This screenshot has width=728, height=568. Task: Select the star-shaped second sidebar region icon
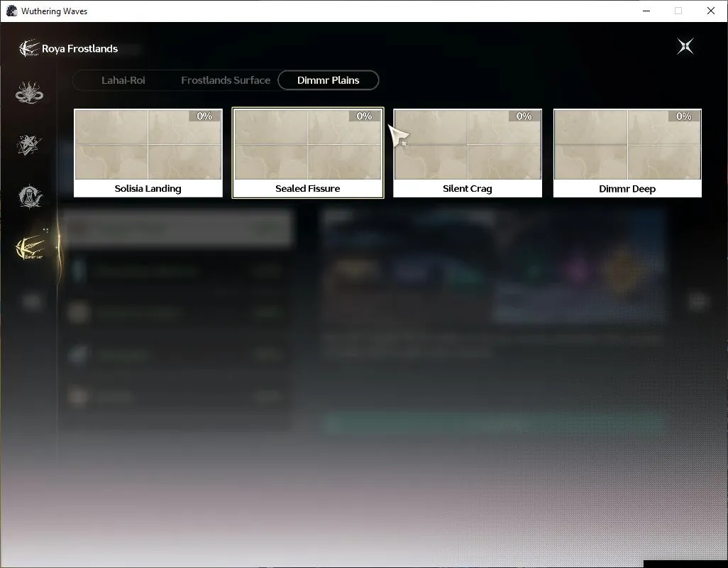coord(29,144)
